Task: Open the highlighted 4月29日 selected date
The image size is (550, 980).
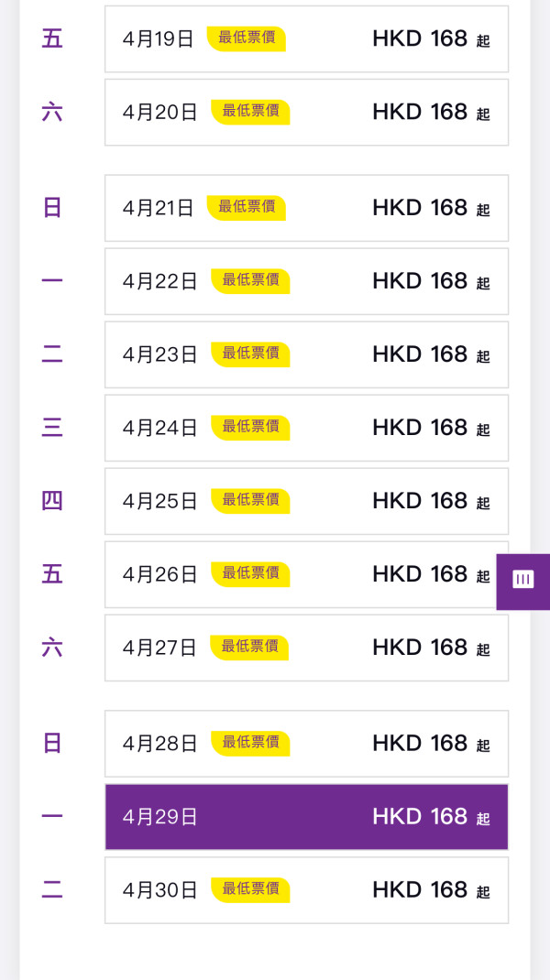Action: pos(306,817)
